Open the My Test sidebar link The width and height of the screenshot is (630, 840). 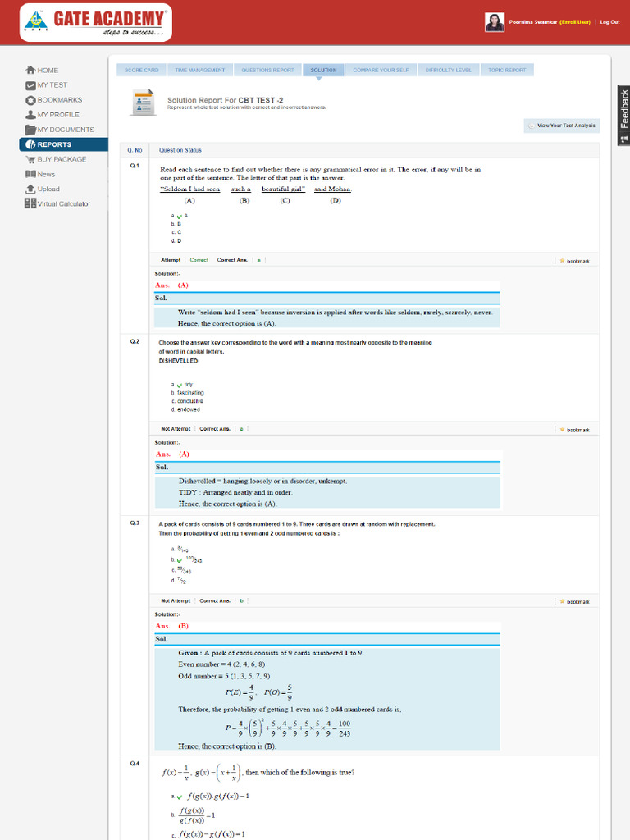pos(52,85)
